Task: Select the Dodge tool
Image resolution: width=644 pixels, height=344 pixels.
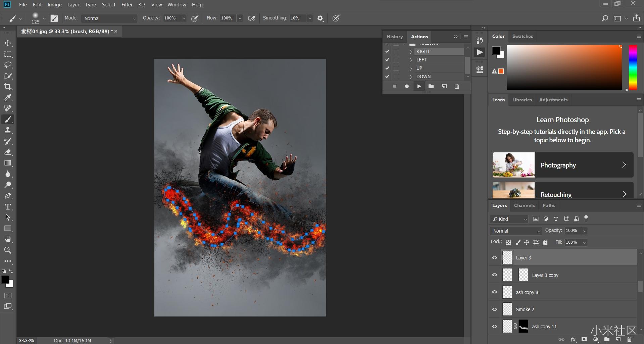Action: point(8,185)
